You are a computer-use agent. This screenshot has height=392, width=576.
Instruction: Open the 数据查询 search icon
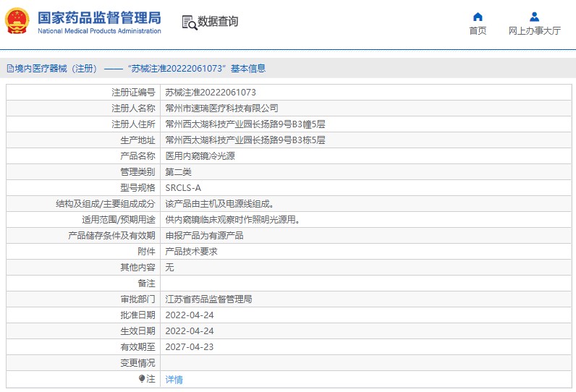pyautogui.click(x=190, y=22)
